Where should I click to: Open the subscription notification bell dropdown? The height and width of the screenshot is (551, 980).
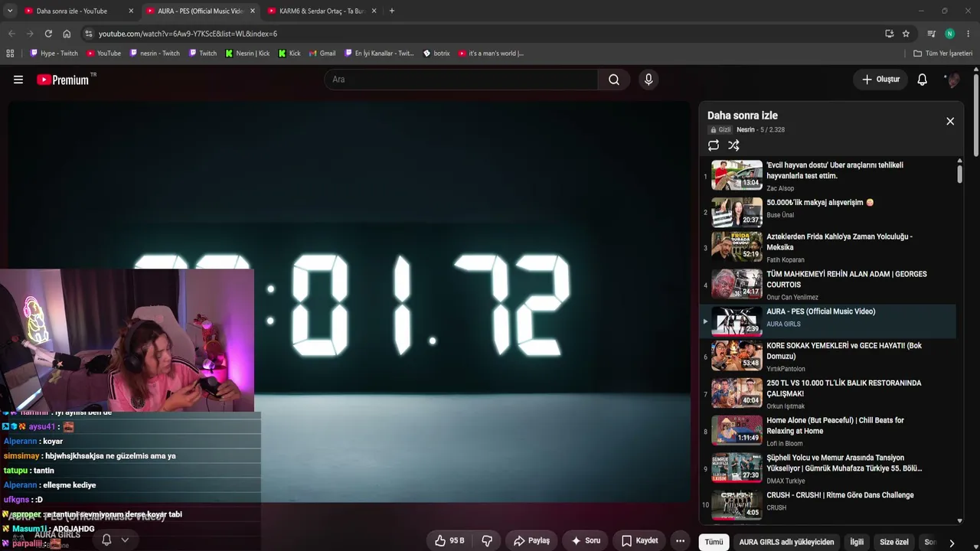tap(115, 540)
